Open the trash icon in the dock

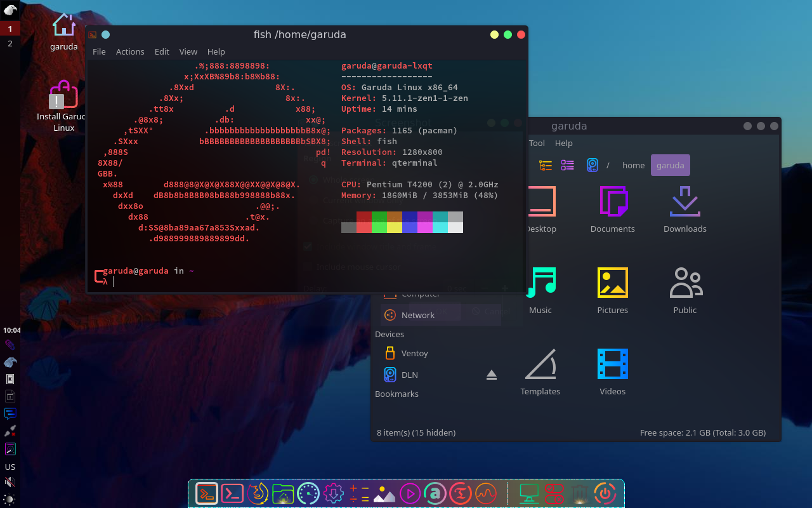(x=580, y=493)
